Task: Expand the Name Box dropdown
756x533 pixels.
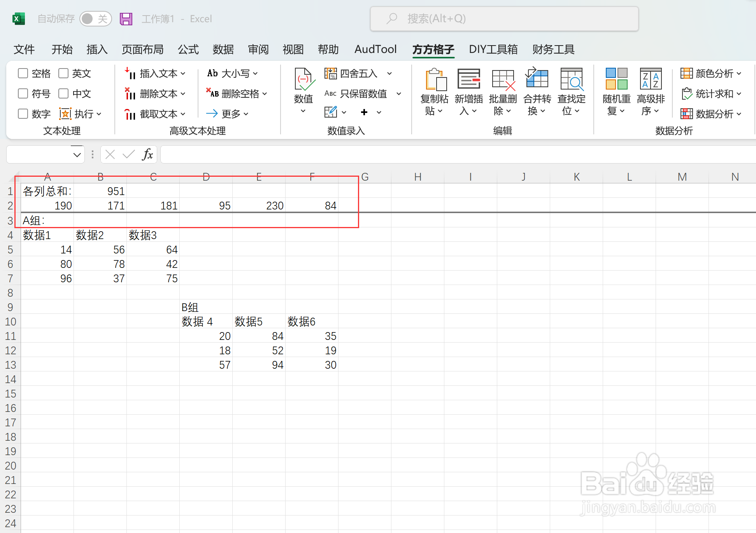Action: (76, 154)
